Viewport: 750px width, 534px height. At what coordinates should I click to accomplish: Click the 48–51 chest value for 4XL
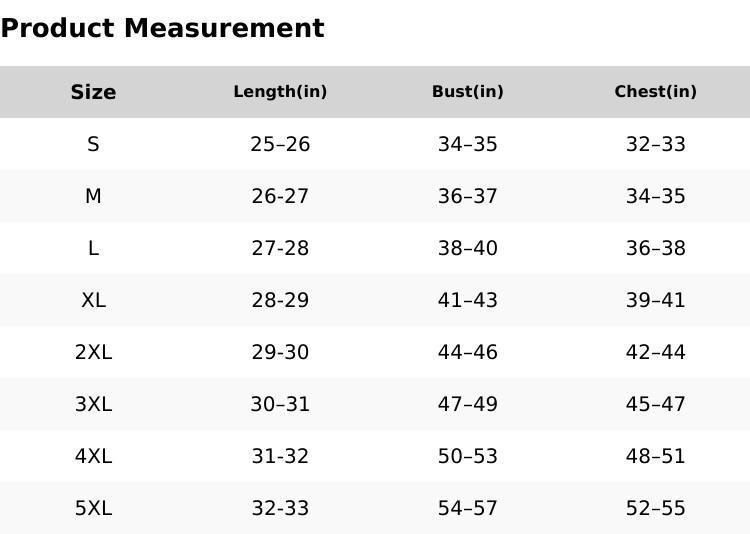click(655, 456)
